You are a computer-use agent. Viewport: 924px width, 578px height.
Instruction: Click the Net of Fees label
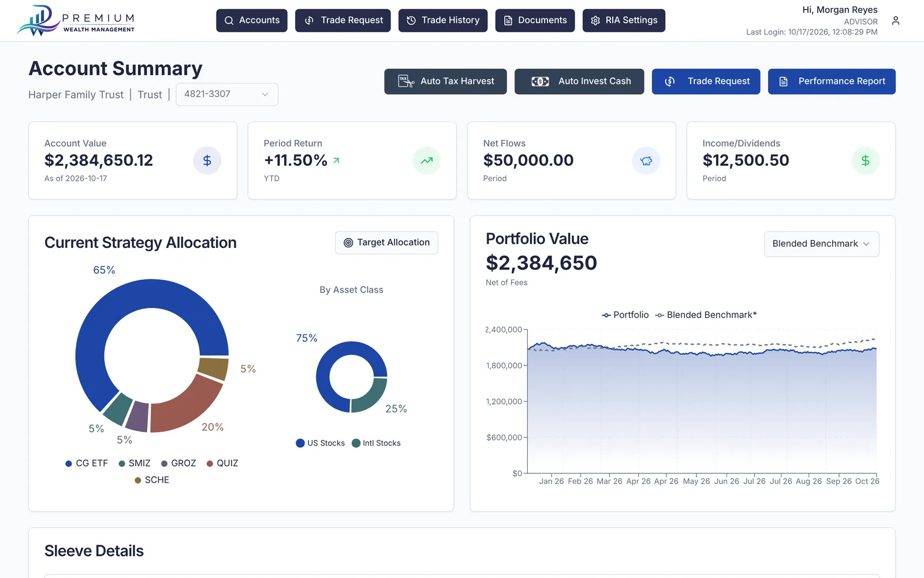point(506,283)
